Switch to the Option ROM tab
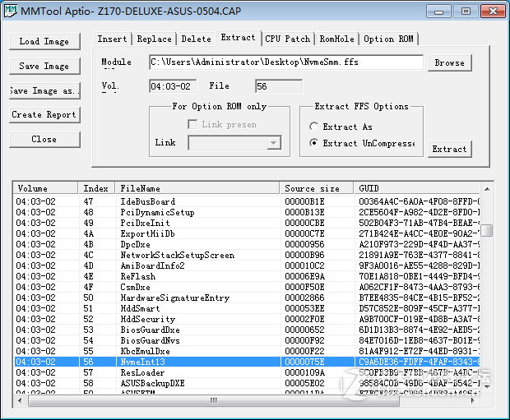Screen dimensions: 510x420 [x=389, y=39]
